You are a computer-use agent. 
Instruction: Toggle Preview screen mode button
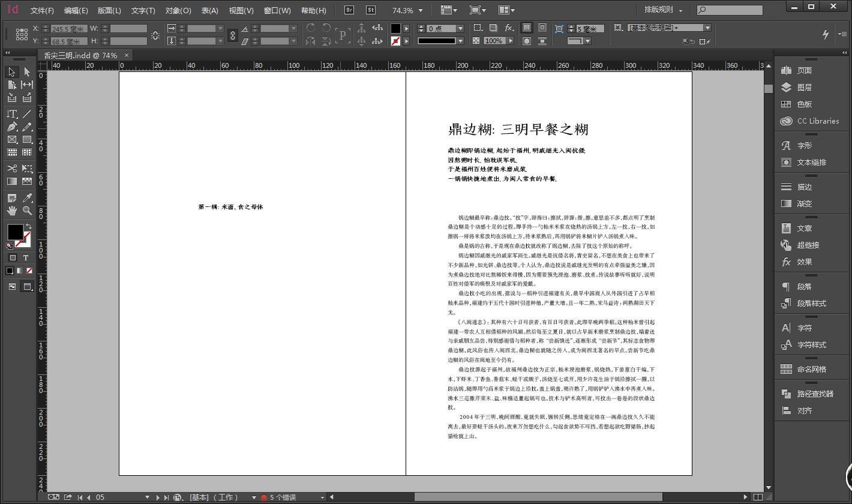(27, 287)
